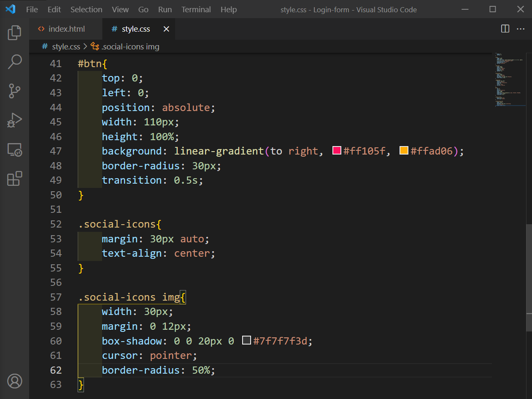Image resolution: width=532 pixels, height=399 pixels.
Task: Click the code minimap preview
Action: 510,79
